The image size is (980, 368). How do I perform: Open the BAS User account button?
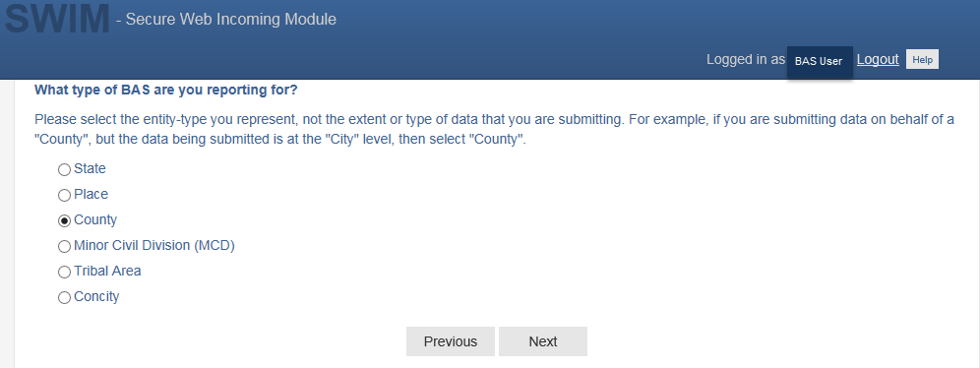tap(820, 61)
